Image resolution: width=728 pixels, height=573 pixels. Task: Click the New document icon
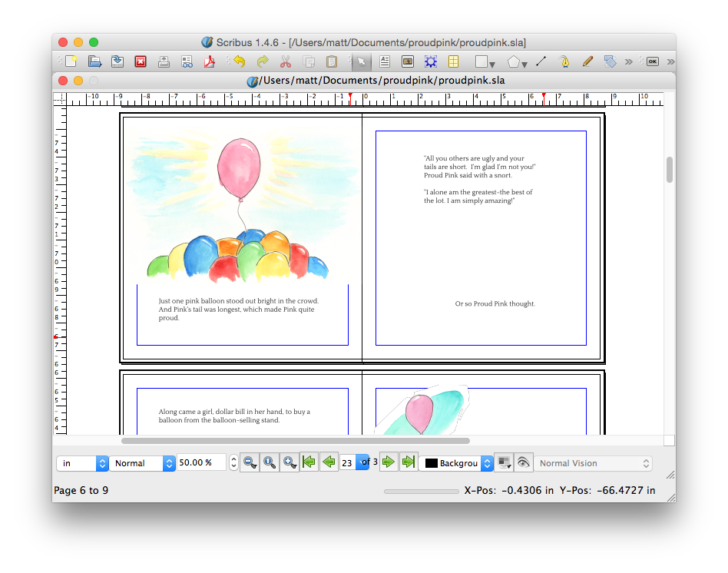(x=71, y=61)
